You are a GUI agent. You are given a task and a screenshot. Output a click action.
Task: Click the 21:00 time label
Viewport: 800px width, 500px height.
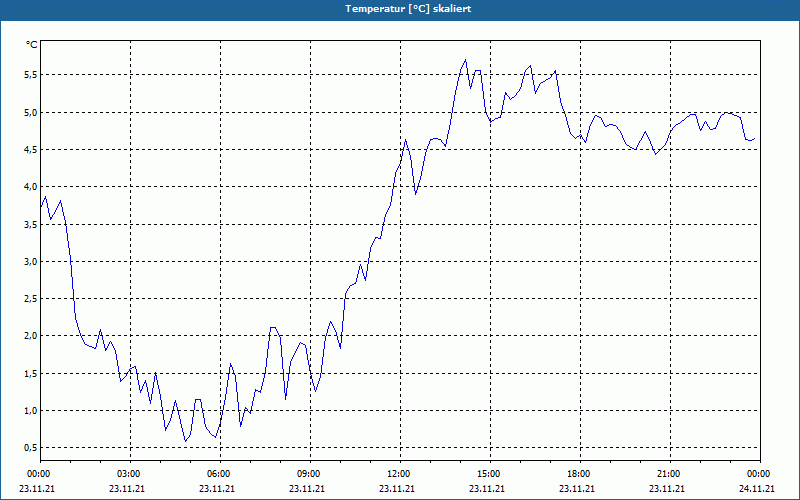click(669, 474)
